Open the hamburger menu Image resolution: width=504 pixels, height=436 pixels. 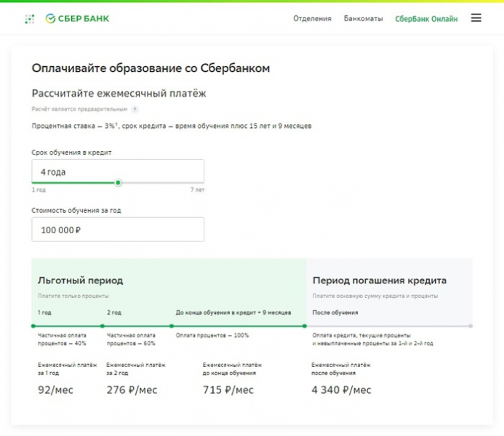coord(476,17)
